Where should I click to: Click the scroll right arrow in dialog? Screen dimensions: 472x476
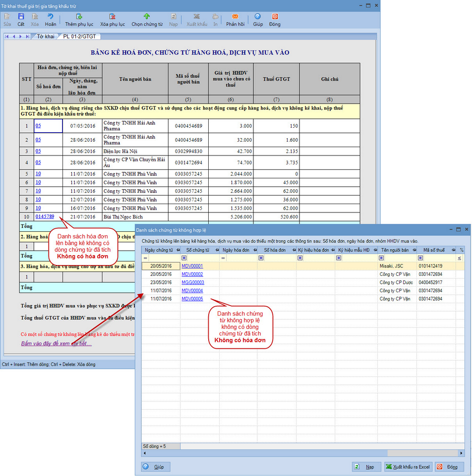point(462,453)
